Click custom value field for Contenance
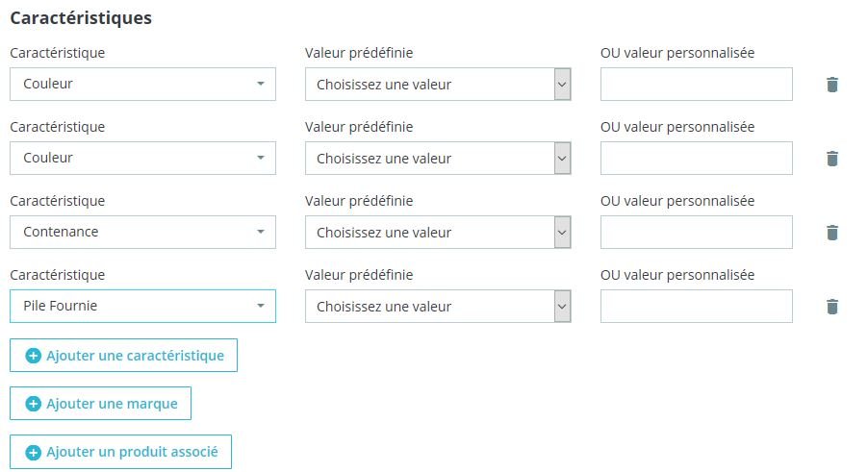Screen dimensions: 868x472 [x=696, y=233]
